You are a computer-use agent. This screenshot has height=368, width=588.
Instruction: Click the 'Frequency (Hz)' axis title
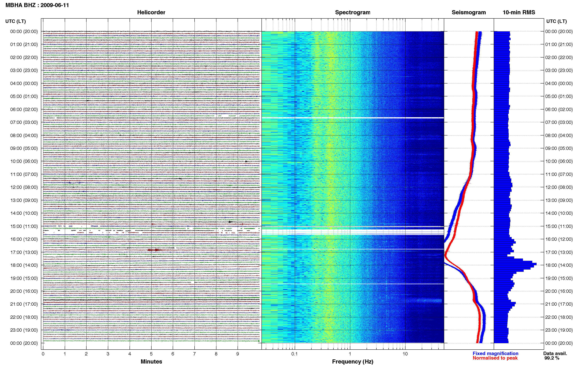coord(353,362)
